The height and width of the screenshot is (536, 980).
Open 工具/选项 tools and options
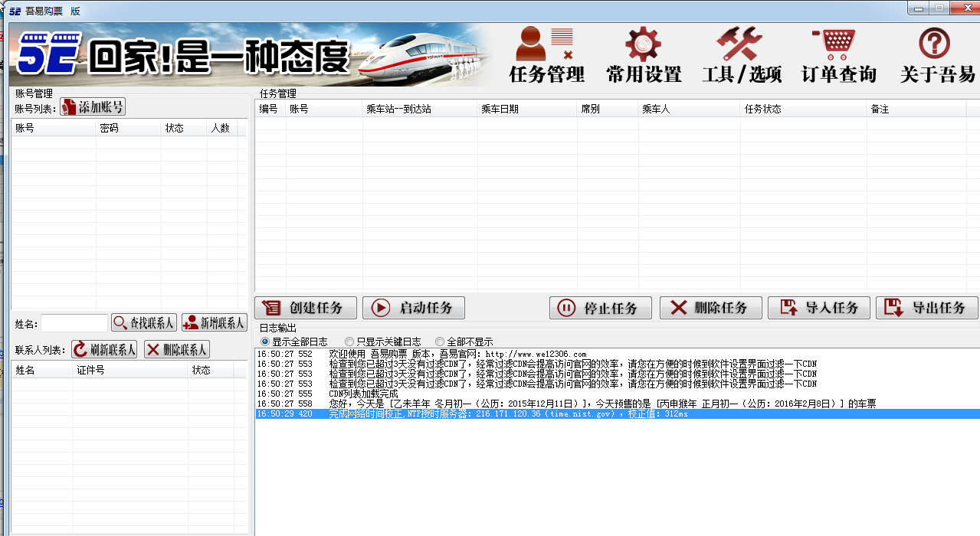[741, 54]
